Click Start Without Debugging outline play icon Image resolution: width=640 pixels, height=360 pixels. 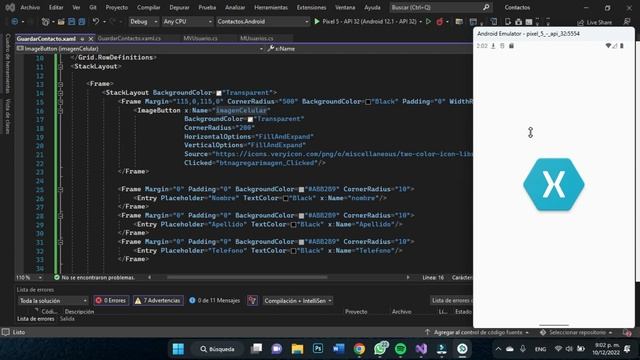pos(428,21)
